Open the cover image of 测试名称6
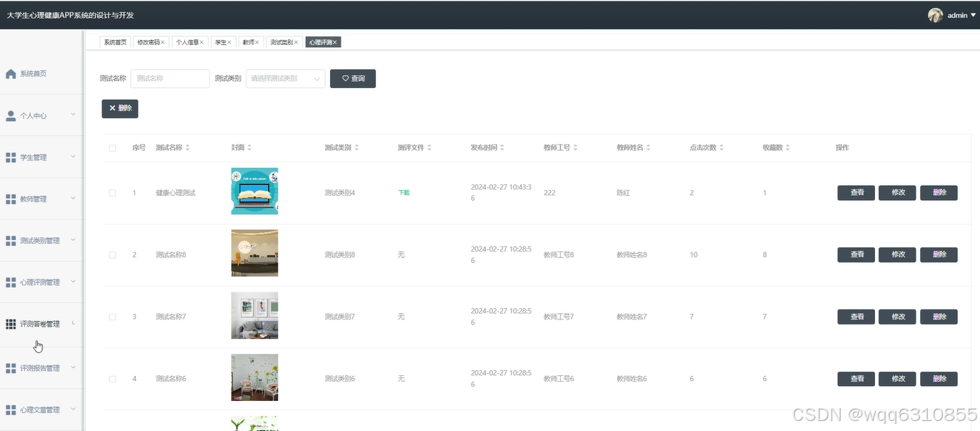Screen dimensions: 980x431 point(254,377)
